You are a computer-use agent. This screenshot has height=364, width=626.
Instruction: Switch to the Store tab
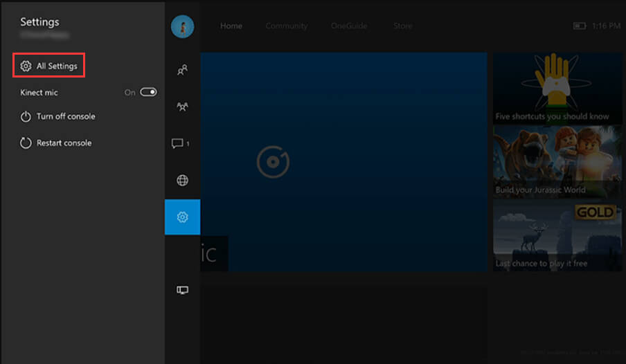click(x=403, y=26)
